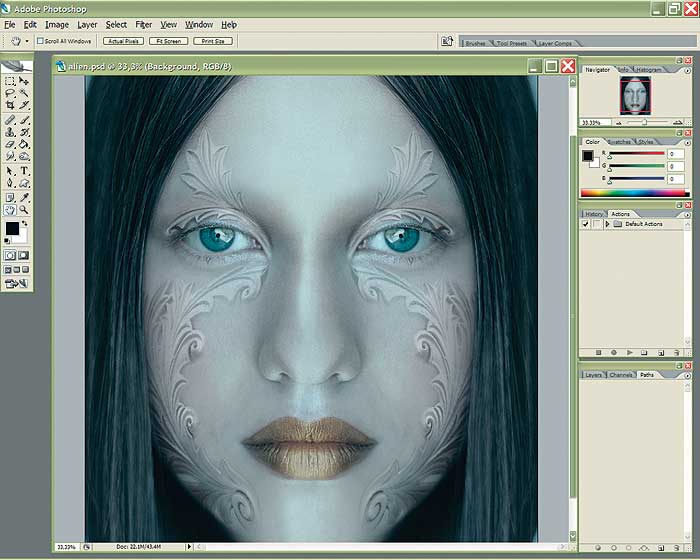Select the Type tool
This screenshot has height=560, width=700.
24,171
